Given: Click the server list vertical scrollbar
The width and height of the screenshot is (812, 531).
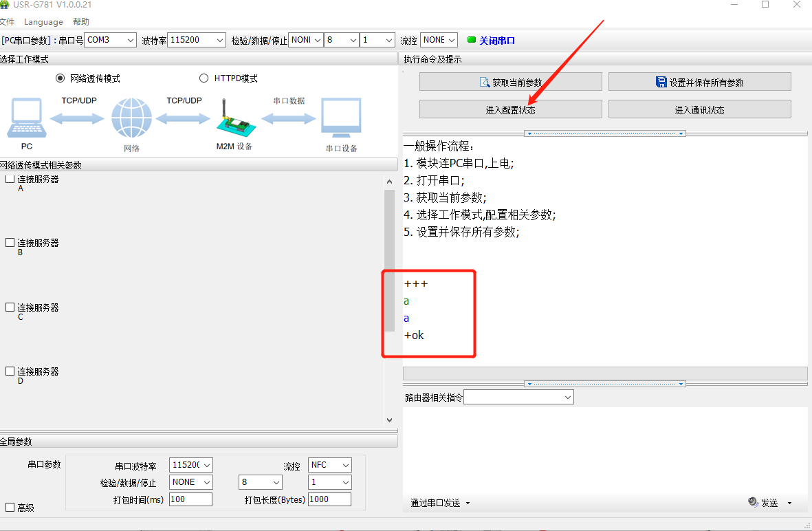Looking at the screenshot, I should point(390,261).
